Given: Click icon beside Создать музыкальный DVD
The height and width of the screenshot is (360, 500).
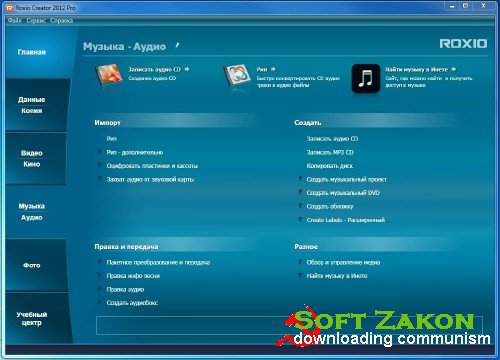Looking at the screenshot, I should point(300,192).
